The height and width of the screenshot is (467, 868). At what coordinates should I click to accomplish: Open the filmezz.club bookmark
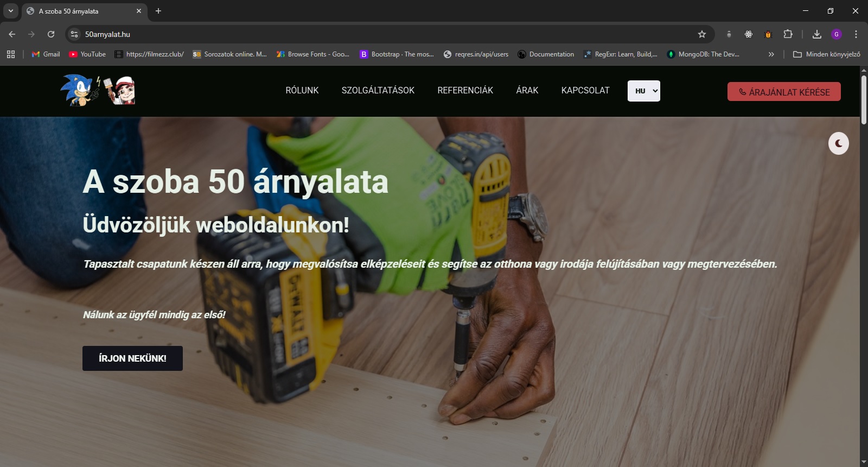[x=149, y=54]
